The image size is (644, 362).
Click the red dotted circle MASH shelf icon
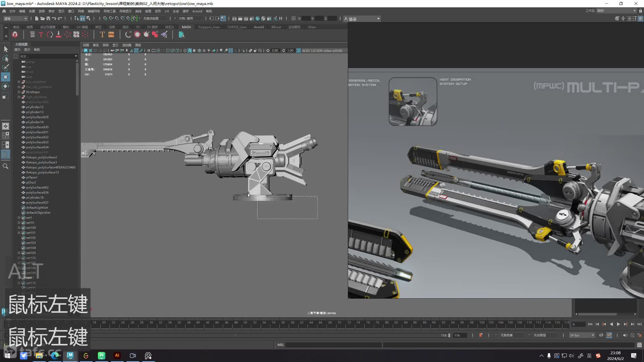[85, 35]
